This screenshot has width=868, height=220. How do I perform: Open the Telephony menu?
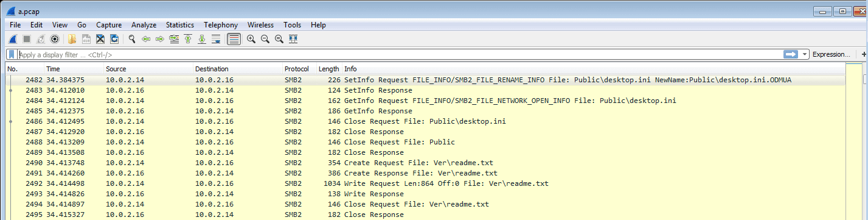pyautogui.click(x=221, y=25)
